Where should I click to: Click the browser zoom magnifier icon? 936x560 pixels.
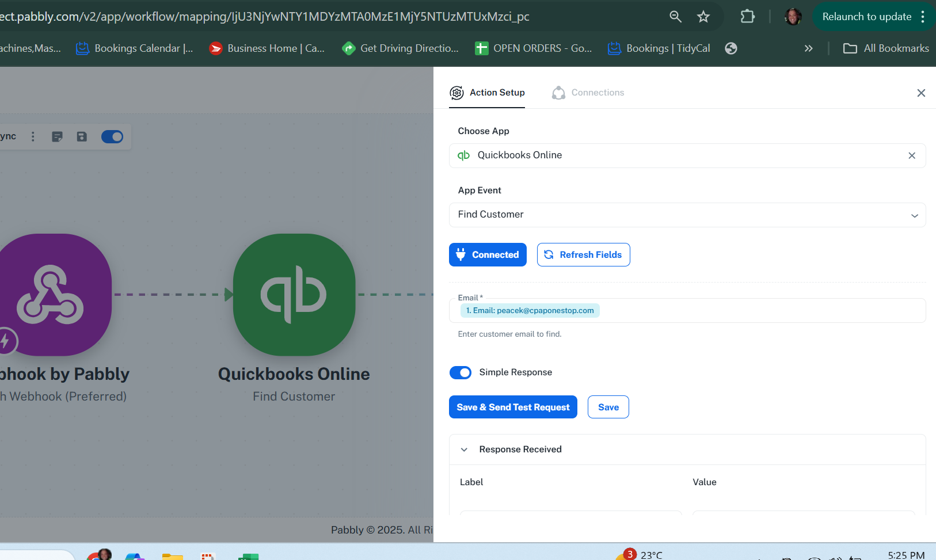tap(675, 17)
